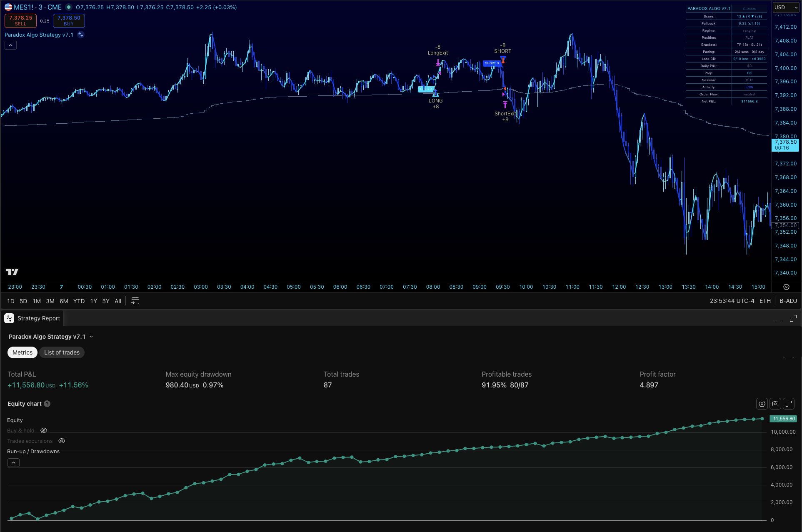802x532 pixels.
Task: Click the current price label 7,378.50
Action: click(785, 145)
